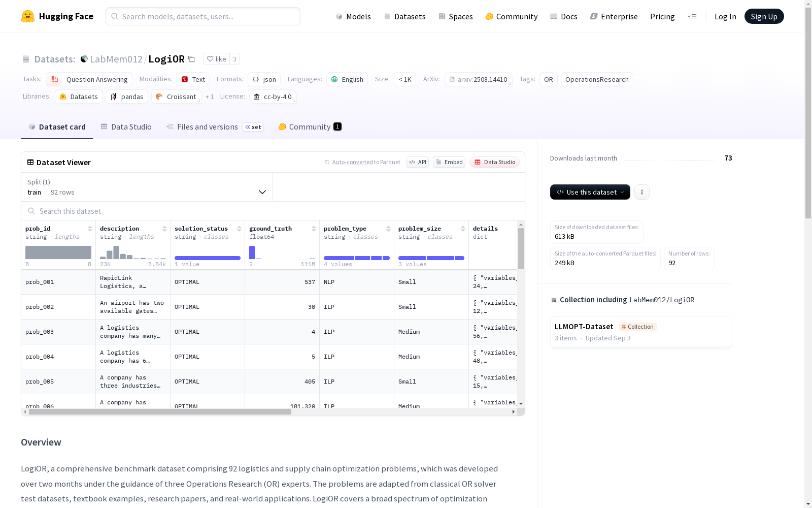Click the prob_001 cell
Viewport: 812px width, 508px height.
[58, 282]
